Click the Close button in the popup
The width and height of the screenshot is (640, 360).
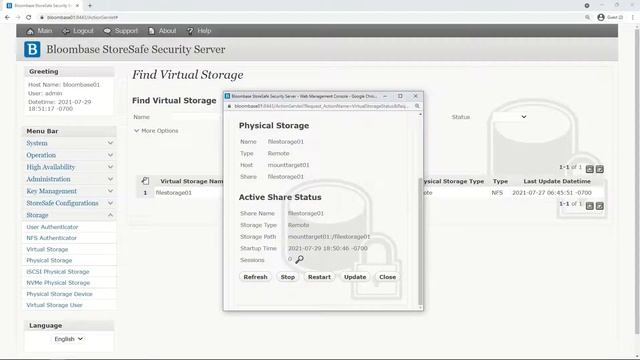[x=387, y=277]
